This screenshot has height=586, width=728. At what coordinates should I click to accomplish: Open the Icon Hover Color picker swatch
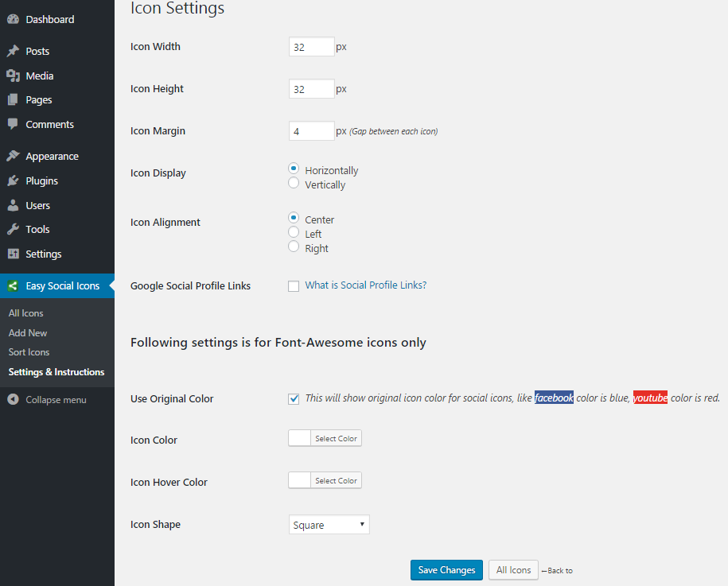[x=299, y=481]
